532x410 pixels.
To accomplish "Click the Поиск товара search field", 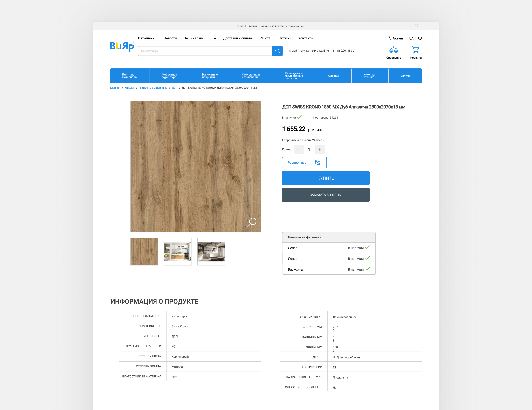I will (205, 51).
